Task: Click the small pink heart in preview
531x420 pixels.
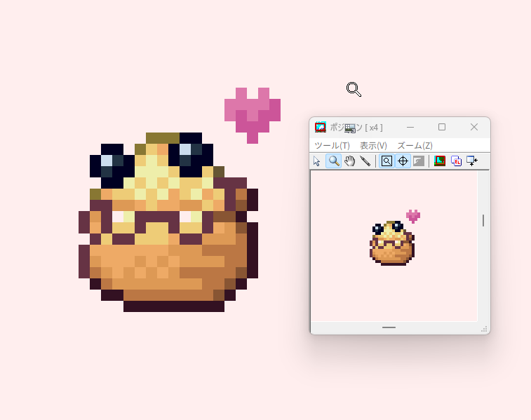Action: (x=413, y=216)
